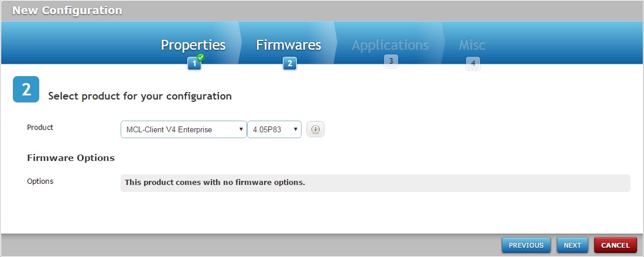644x257 pixels.
Task: Open the 4.05P83 version dropdown
Action: (x=275, y=129)
